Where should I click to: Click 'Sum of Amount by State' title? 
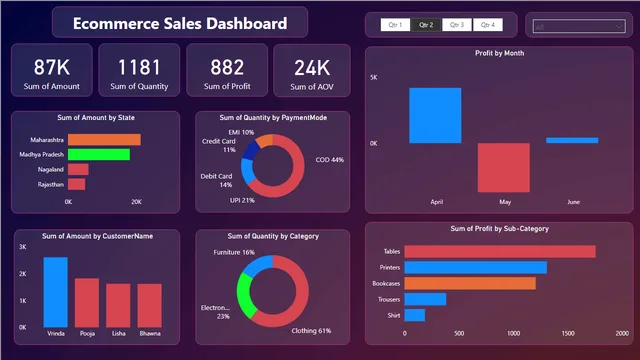[96, 118]
